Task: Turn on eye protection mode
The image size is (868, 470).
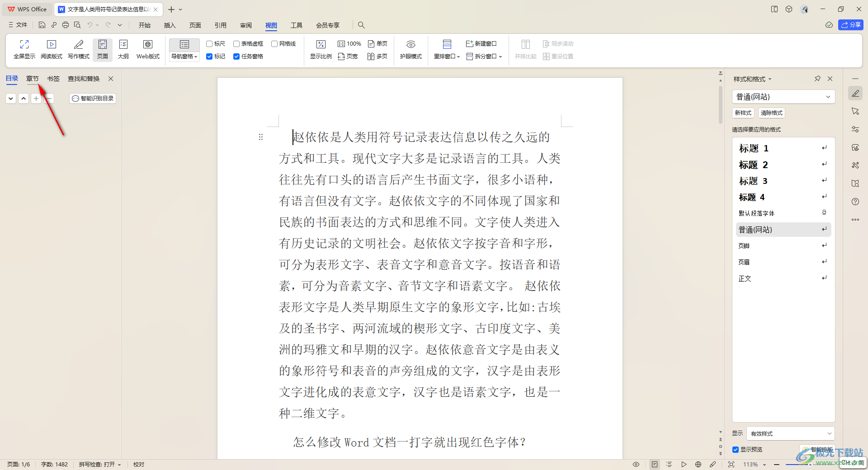Action: click(x=411, y=50)
